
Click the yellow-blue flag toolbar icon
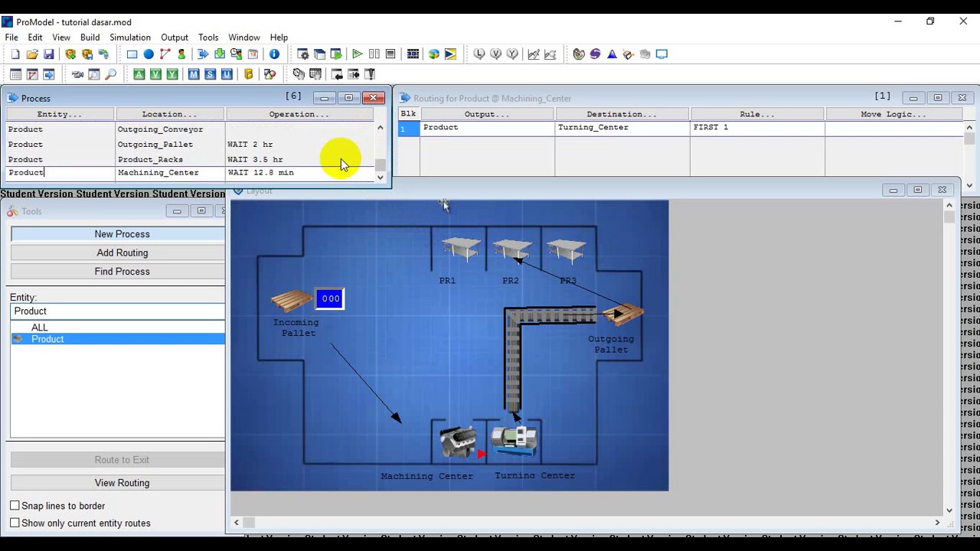pos(450,54)
